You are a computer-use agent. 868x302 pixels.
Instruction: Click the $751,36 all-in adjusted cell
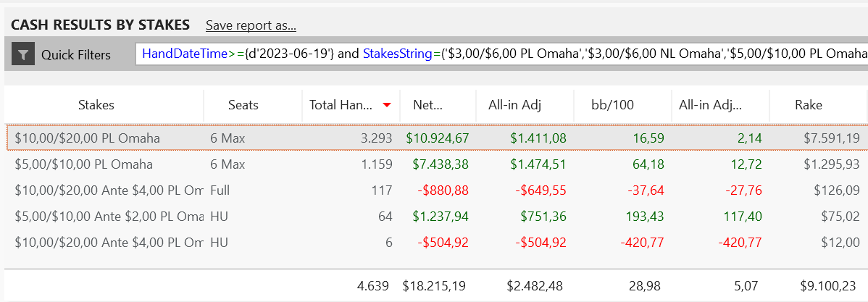pyautogui.click(x=543, y=217)
